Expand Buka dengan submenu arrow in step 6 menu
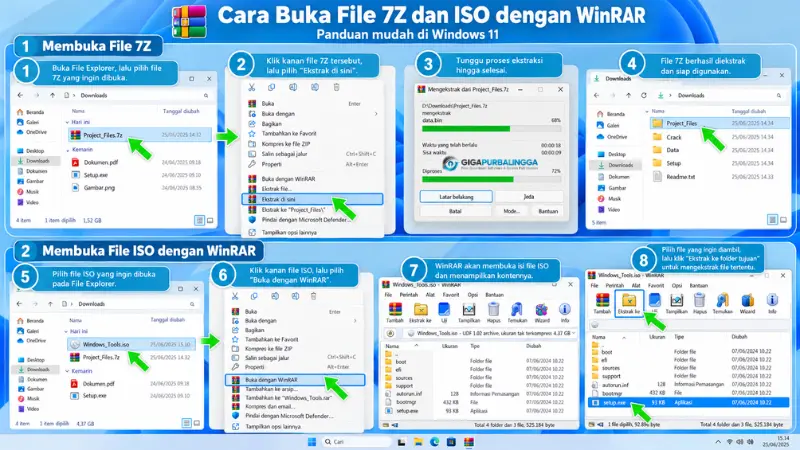Screen dimensions: 800x450 point(355,321)
